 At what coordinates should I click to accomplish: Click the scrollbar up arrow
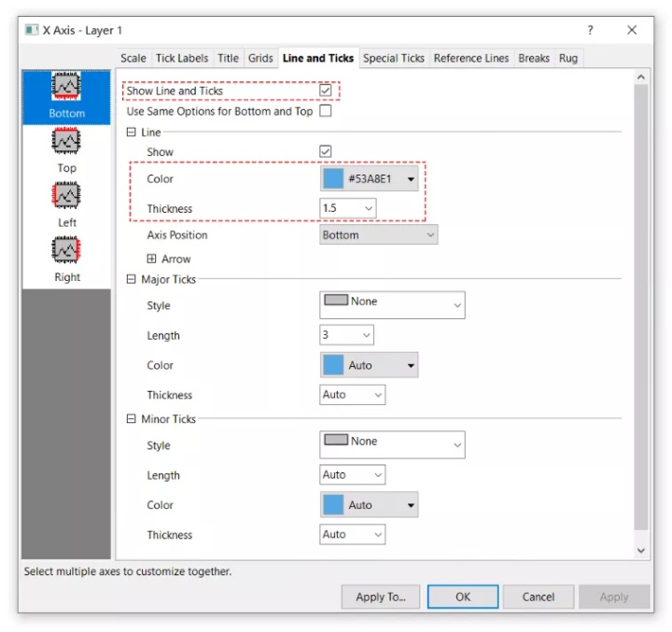point(641,77)
